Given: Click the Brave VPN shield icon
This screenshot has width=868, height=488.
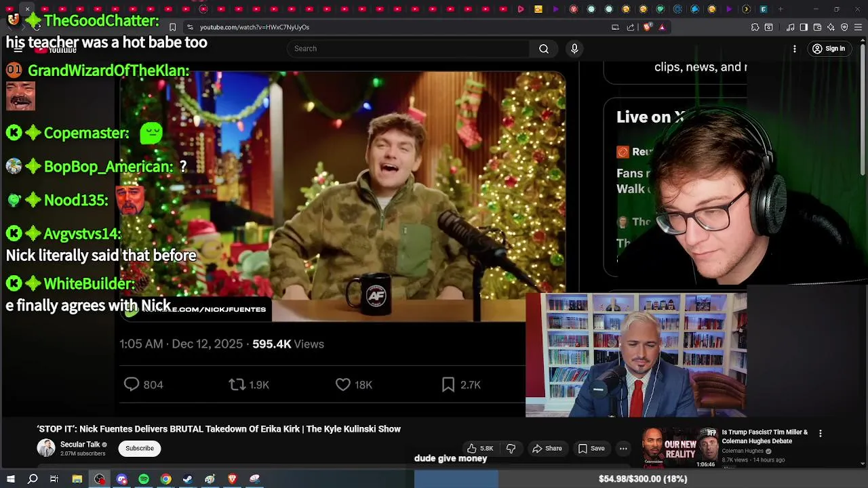Looking at the screenshot, I should click(x=844, y=27).
